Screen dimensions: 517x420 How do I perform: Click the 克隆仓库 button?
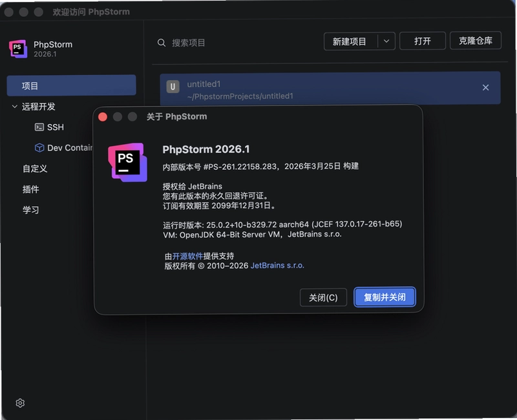[x=476, y=41]
